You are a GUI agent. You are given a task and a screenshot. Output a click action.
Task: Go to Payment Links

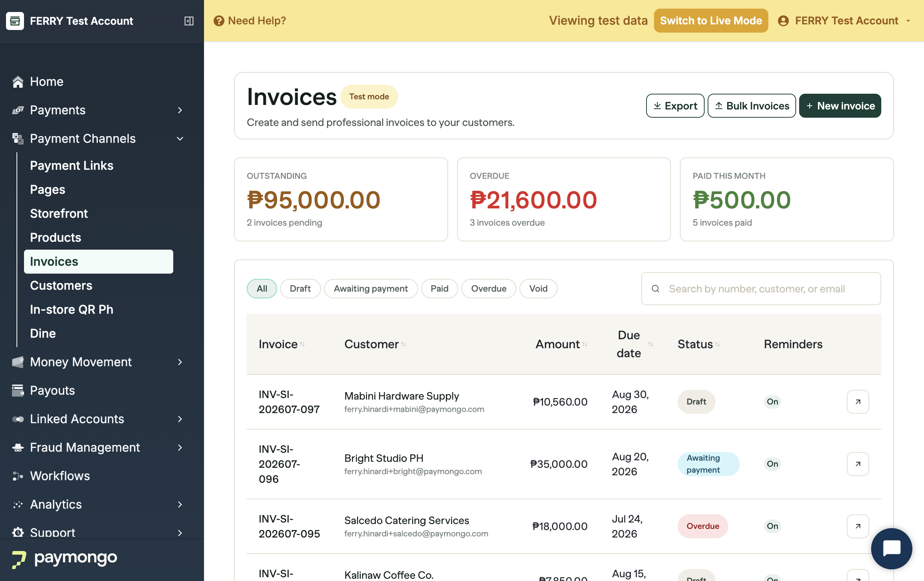[72, 166]
